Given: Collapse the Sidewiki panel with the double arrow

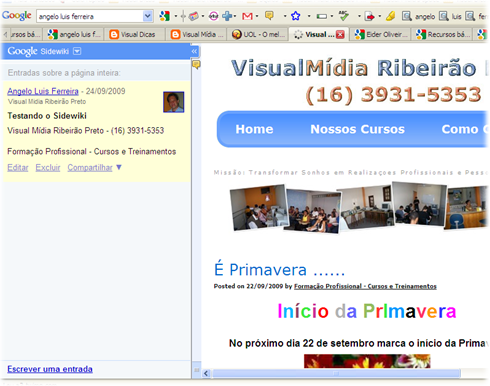Looking at the screenshot, I should tap(194, 51).
